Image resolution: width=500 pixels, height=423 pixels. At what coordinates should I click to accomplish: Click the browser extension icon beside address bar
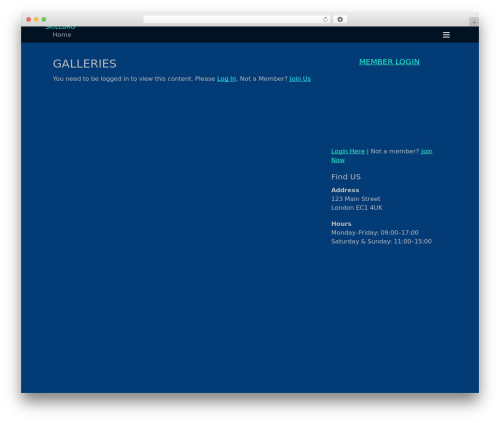click(x=340, y=19)
